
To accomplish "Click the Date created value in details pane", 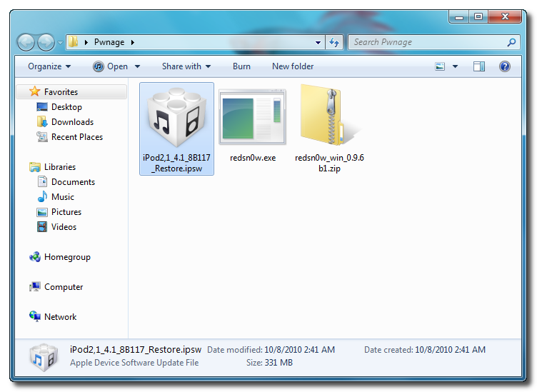I will 450,350.
